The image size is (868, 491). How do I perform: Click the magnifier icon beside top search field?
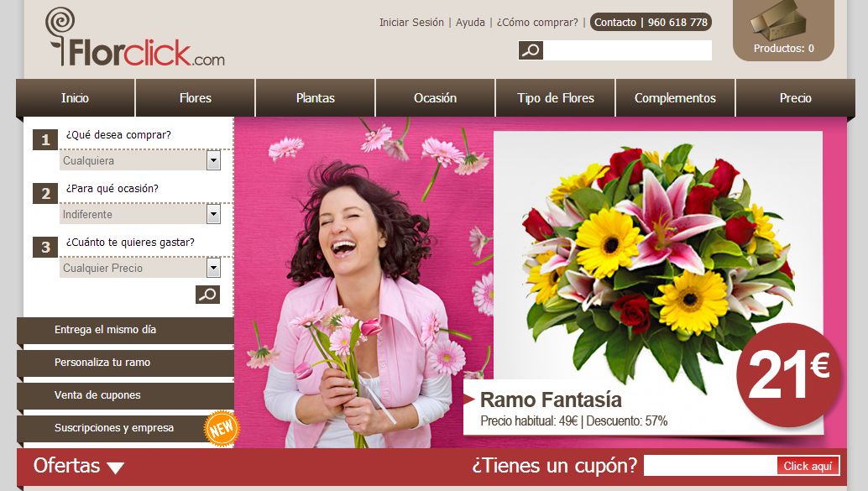531,50
